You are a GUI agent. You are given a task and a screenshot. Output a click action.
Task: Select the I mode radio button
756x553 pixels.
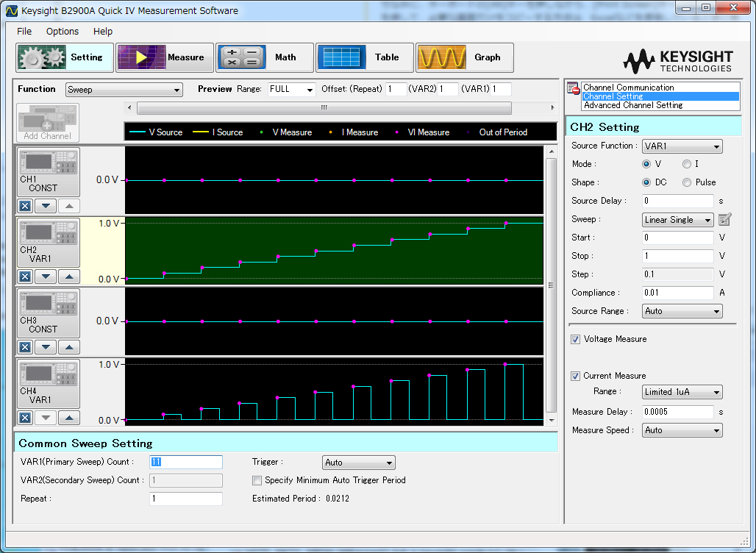[687, 164]
